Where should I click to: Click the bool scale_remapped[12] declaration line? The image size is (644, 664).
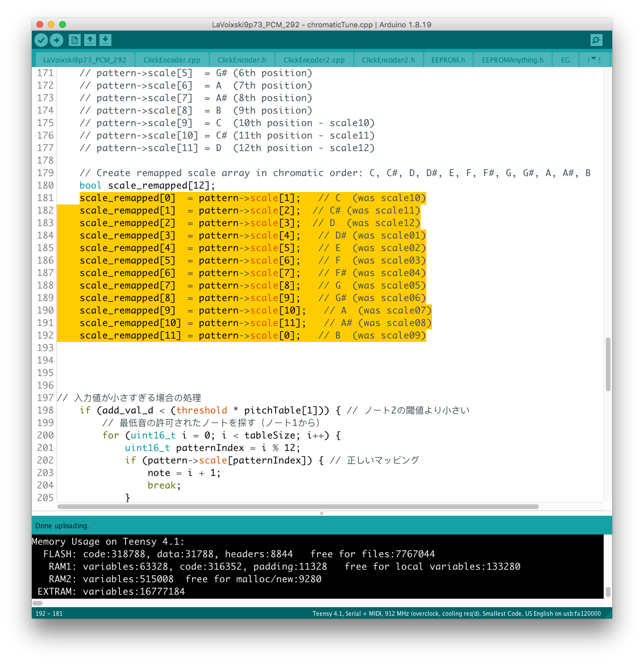pos(147,185)
